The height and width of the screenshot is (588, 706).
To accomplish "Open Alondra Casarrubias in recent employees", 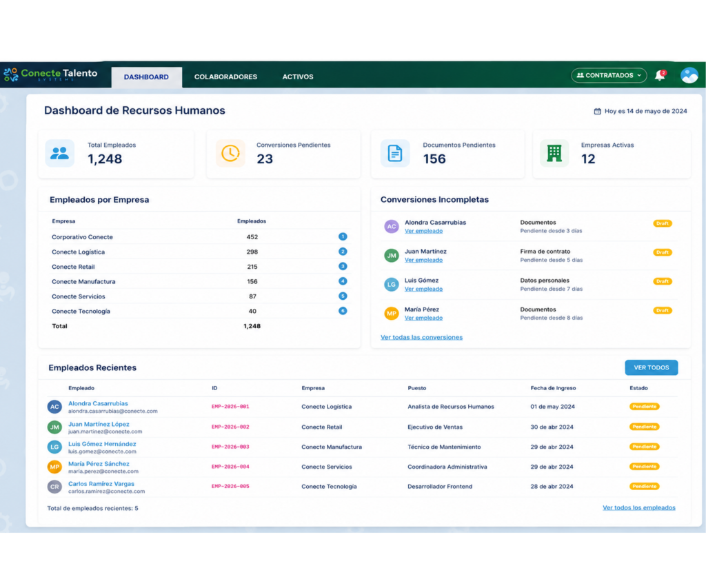I will pyautogui.click(x=98, y=403).
